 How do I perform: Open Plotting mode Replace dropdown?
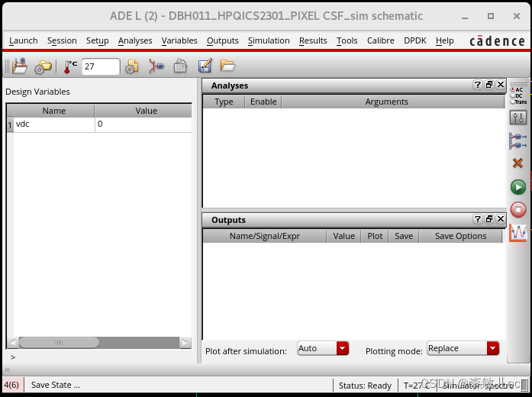point(463,348)
